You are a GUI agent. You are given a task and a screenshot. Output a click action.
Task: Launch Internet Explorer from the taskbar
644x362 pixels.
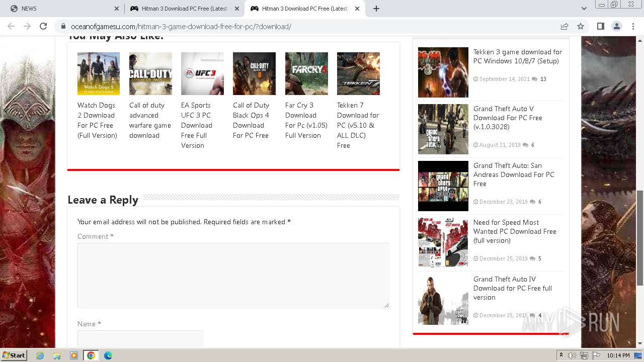coord(40,355)
